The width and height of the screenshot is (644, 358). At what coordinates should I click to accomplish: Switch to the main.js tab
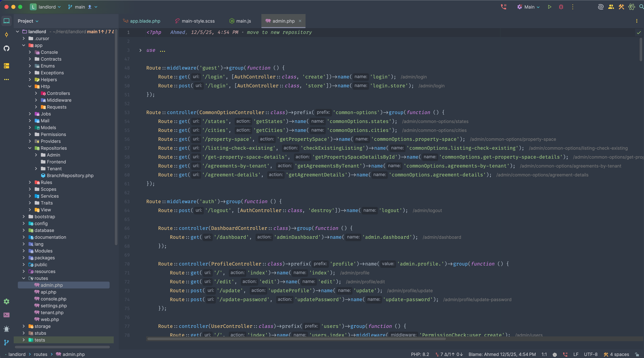coord(244,21)
